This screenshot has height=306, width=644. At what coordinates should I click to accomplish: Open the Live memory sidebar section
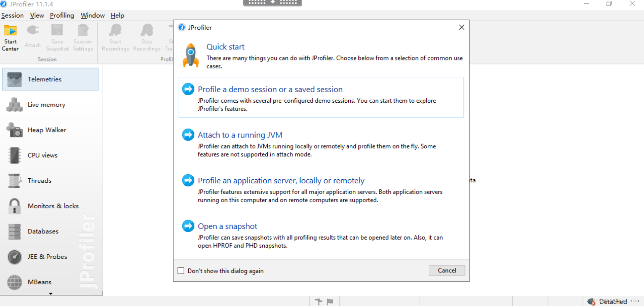pyautogui.click(x=50, y=105)
